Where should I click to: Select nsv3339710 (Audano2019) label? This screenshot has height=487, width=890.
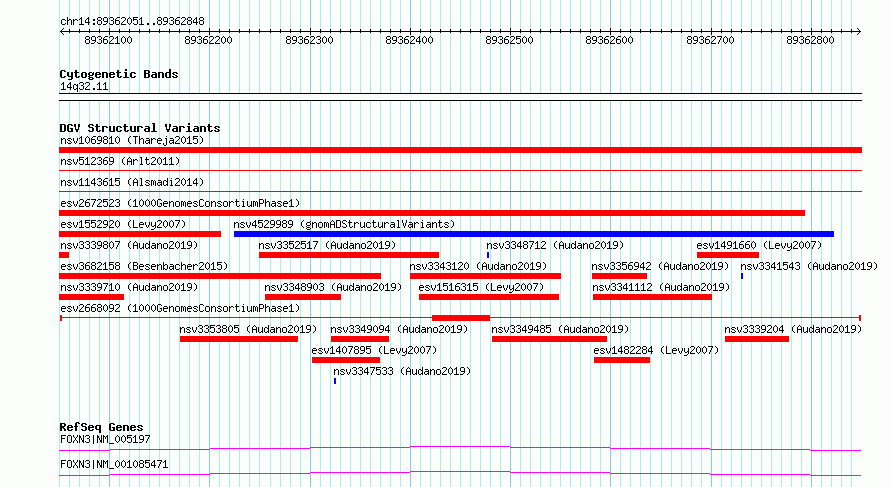coord(129,287)
